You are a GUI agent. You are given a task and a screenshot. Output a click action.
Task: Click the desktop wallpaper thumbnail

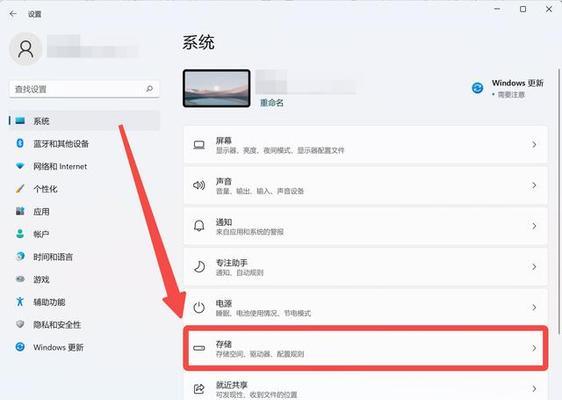click(x=216, y=88)
